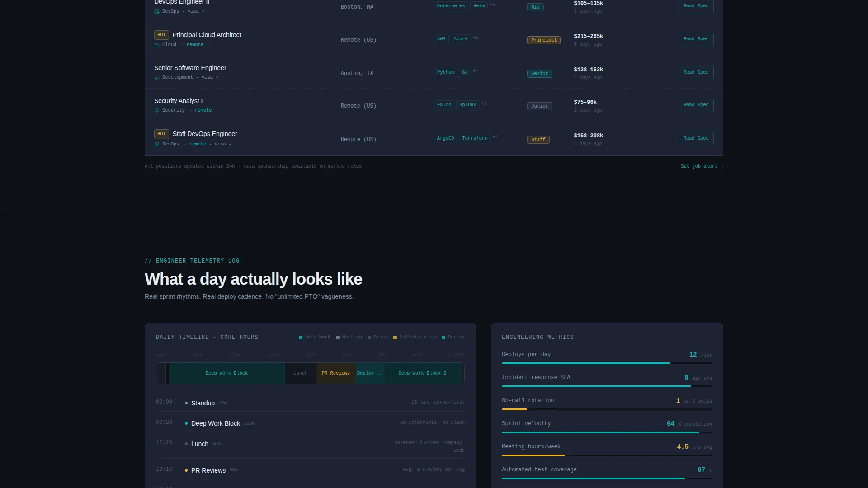Click the HOT badge on Principal Cloud Architect
The height and width of the screenshot is (488, 868).
[x=161, y=35]
